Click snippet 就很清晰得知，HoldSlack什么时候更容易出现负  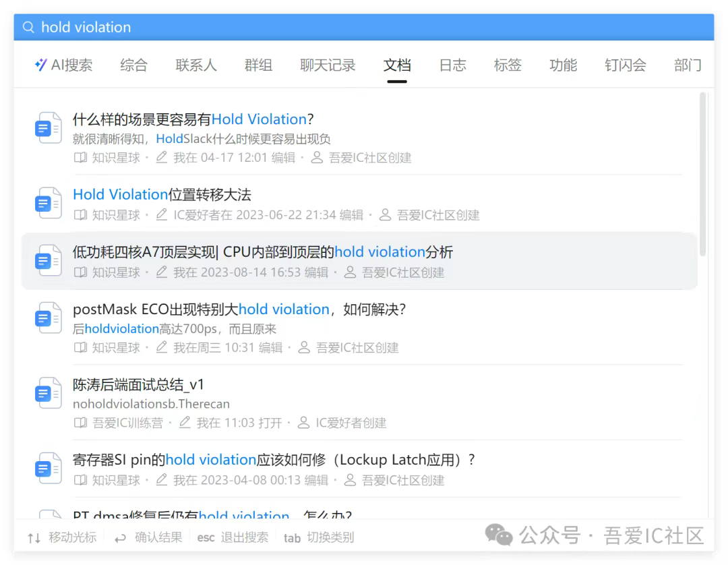point(202,139)
